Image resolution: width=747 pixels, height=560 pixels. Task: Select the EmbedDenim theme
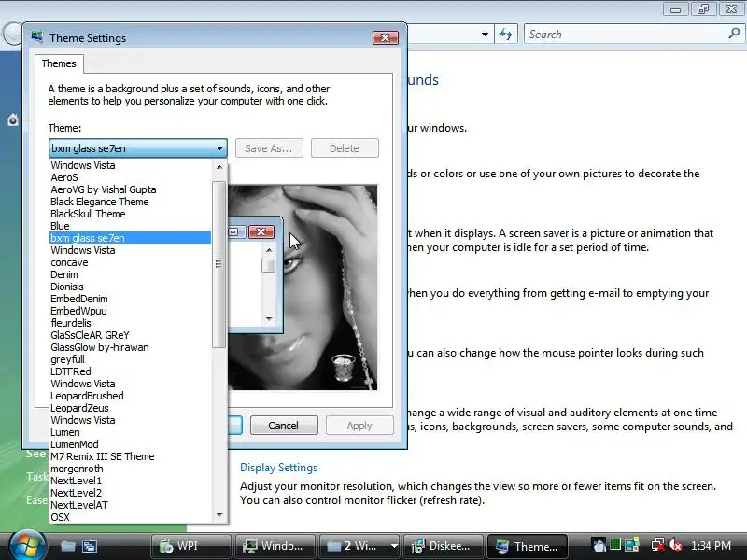coord(130,299)
